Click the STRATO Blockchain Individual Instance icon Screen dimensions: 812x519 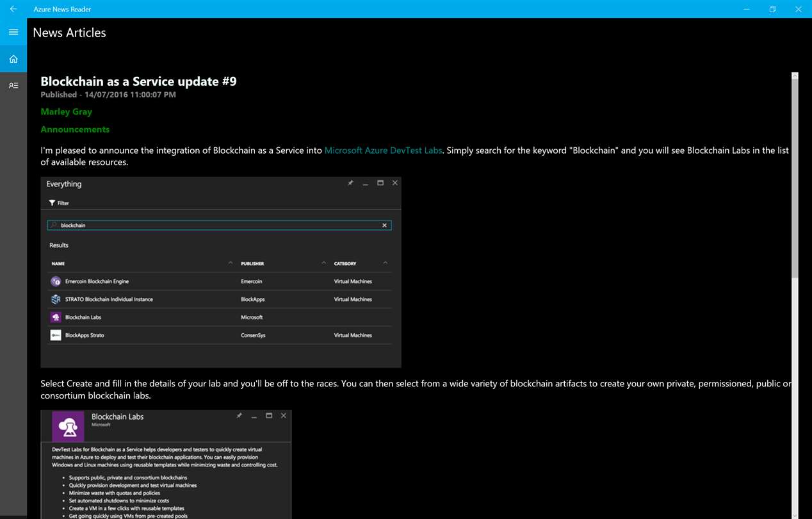click(x=56, y=299)
